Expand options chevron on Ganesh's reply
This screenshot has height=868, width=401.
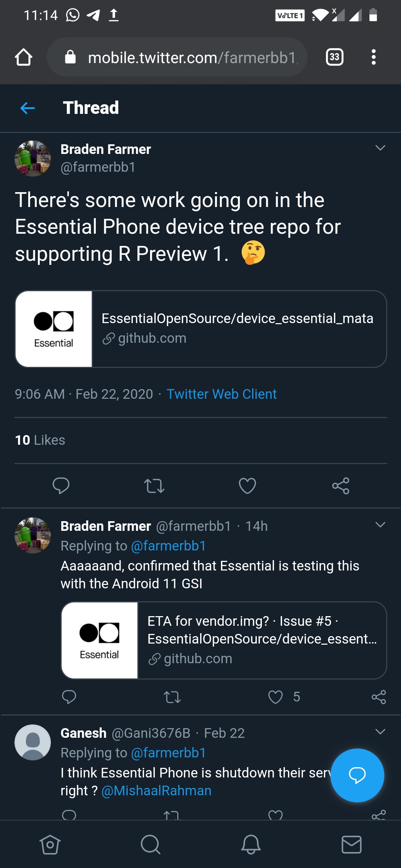380,732
